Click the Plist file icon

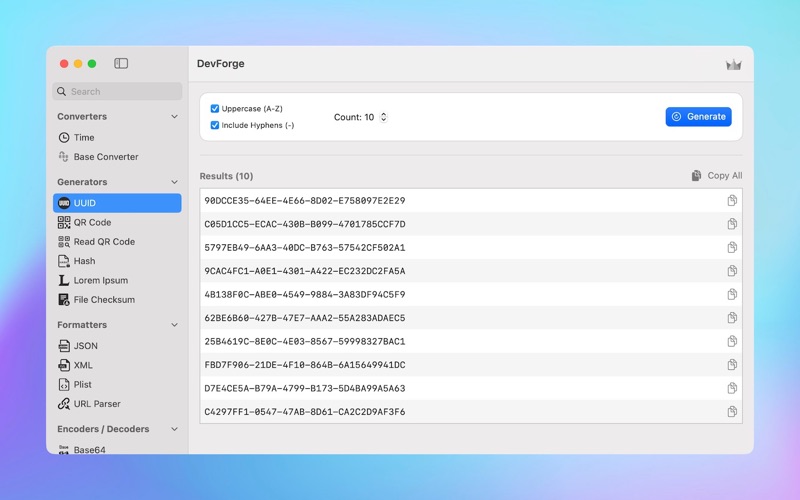(64, 384)
